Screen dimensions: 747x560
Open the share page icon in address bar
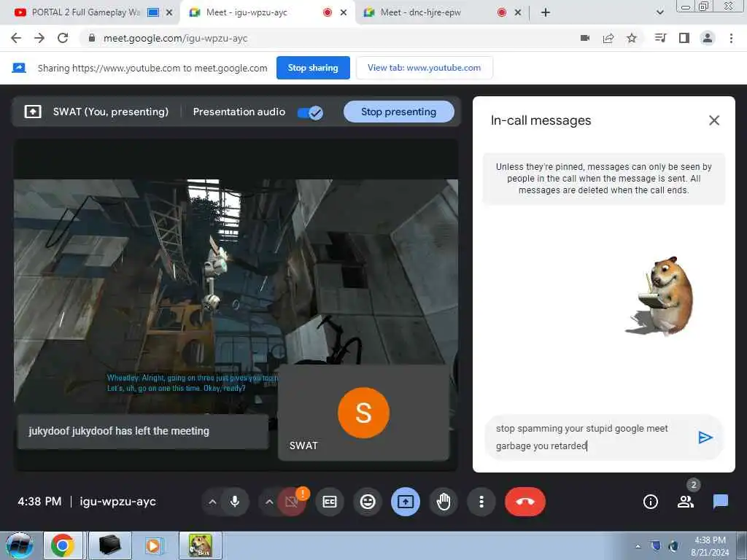(608, 38)
